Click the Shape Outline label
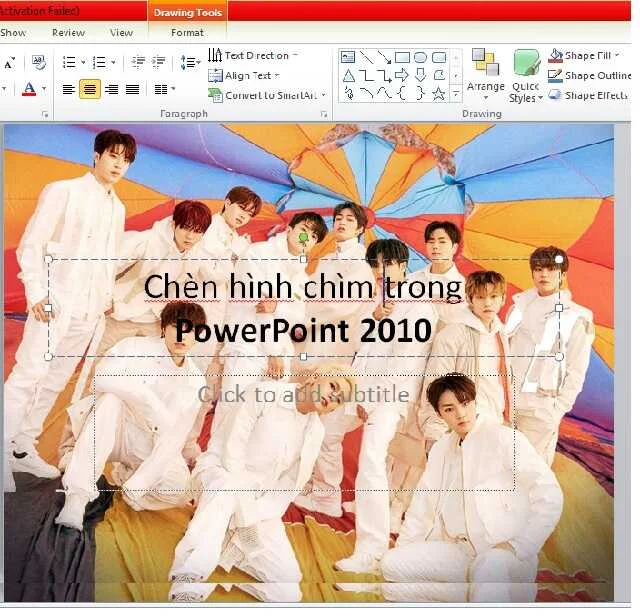The height and width of the screenshot is (616, 640). coord(598,76)
